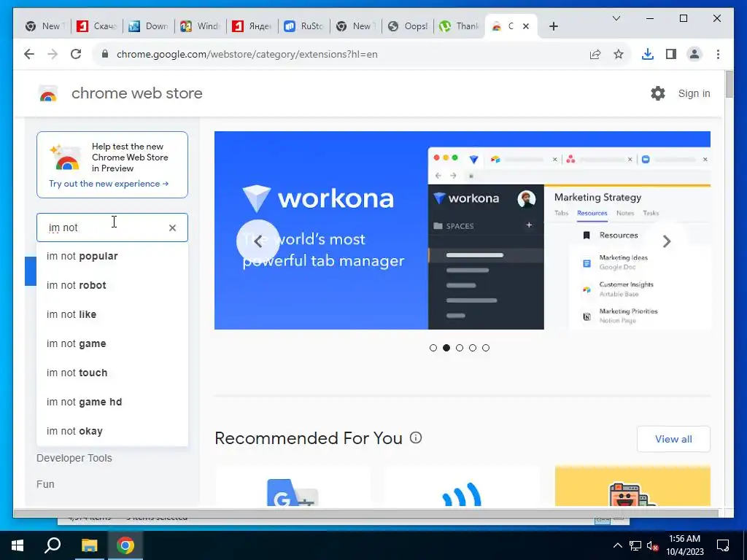Select fifth carousel dot
Screen dimensions: 747x560
coord(485,348)
